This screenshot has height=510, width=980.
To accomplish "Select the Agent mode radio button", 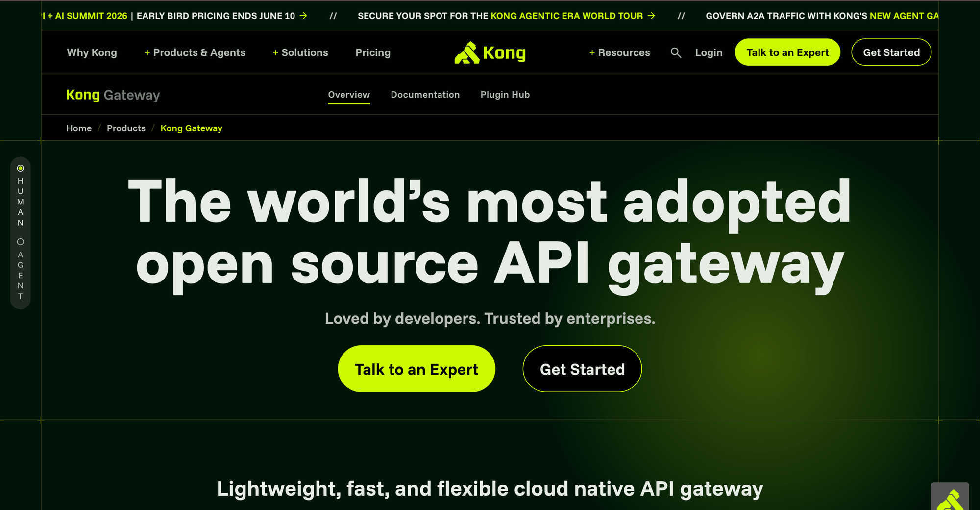I will (x=20, y=242).
